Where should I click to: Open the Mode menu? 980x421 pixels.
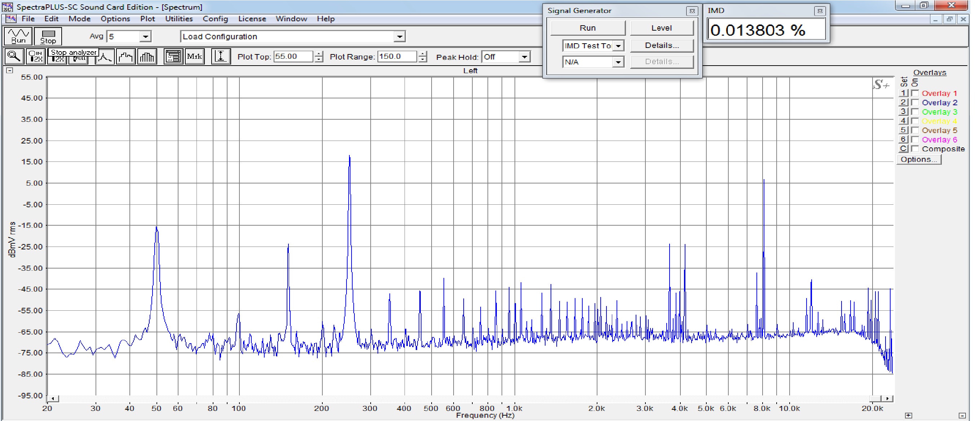[79, 19]
